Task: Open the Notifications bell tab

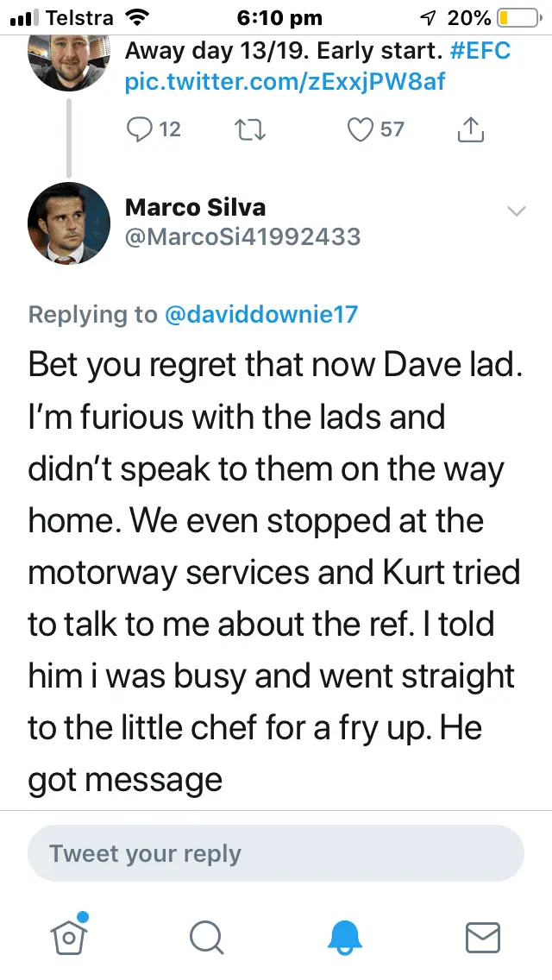Action: [345, 936]
